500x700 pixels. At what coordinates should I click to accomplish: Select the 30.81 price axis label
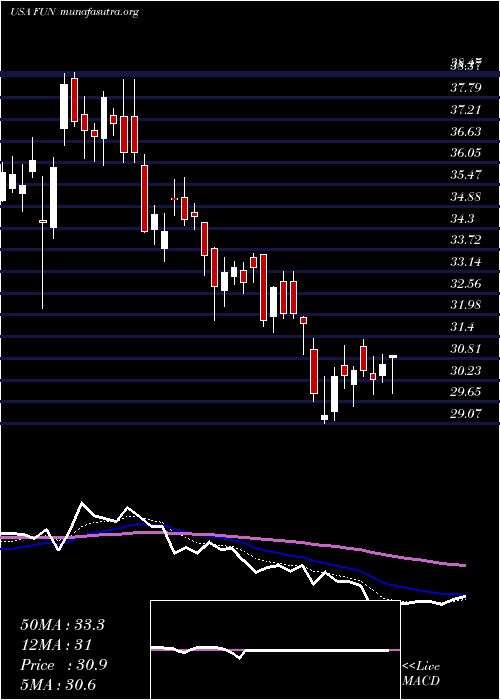coord(466,349)
